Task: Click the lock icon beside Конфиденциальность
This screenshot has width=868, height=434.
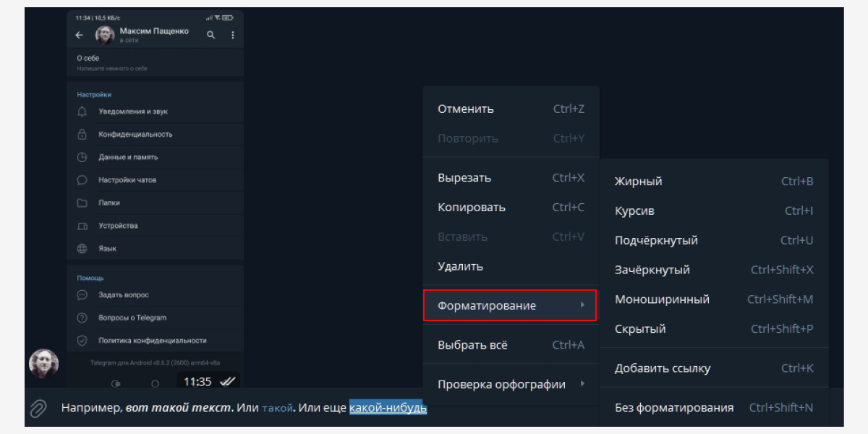Action: coord(82,135)
